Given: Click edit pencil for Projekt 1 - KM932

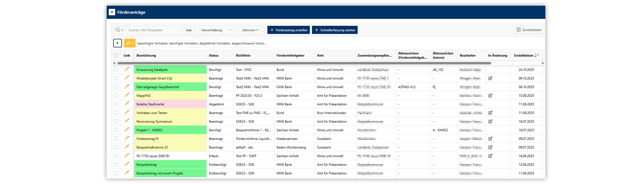Looking at the screenshot, I should (127, 130).
